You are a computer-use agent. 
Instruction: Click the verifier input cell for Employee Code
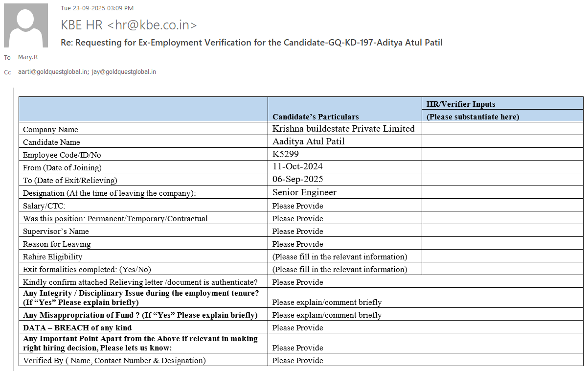pyautogui.click(x=502, y=155)
